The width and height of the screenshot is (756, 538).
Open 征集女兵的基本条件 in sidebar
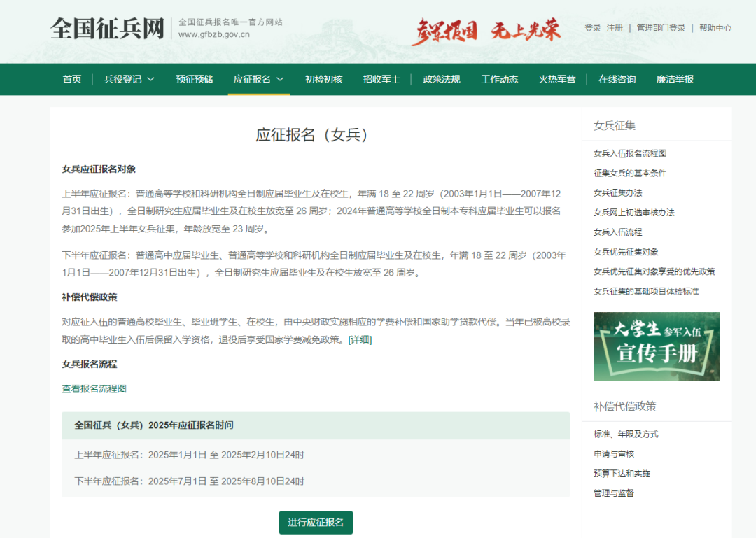[x=630, y=173]
